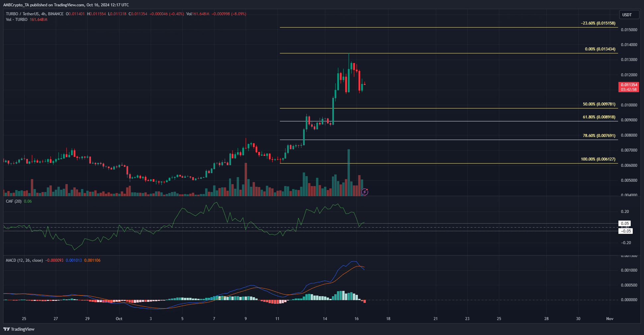Click the -23.60% (0.015158) Fibonacci label

[598, 23]
